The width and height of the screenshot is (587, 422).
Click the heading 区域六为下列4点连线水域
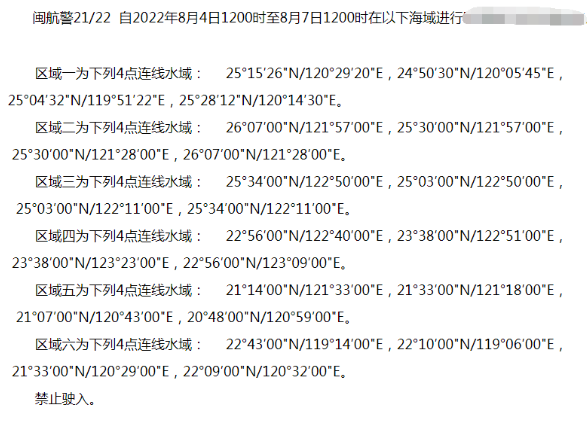coord(114,344)
